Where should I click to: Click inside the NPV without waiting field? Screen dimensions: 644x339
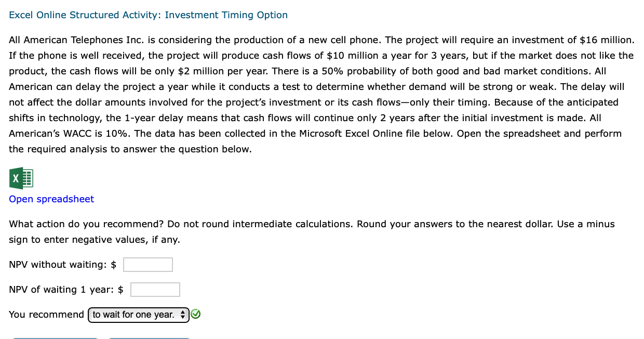(x=147, y=264)
